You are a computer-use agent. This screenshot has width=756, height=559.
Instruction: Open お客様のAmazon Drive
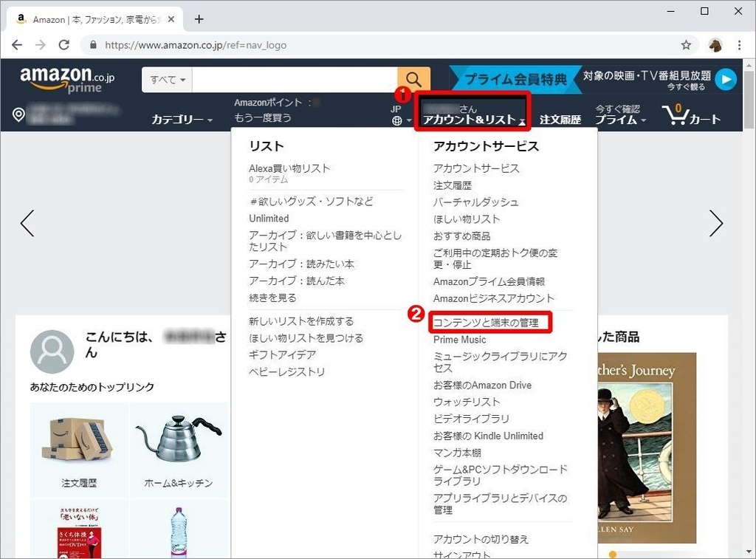pos(482,385)
